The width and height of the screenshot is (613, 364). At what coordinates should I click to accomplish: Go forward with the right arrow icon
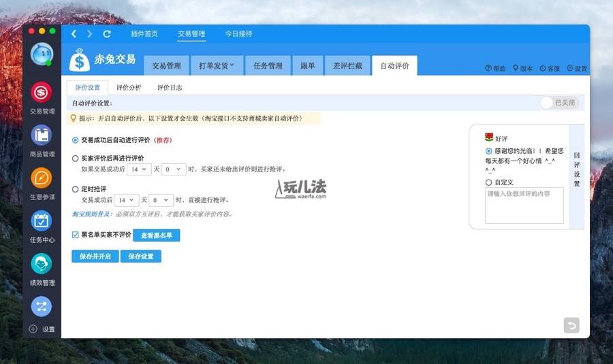tap(89, 34)
